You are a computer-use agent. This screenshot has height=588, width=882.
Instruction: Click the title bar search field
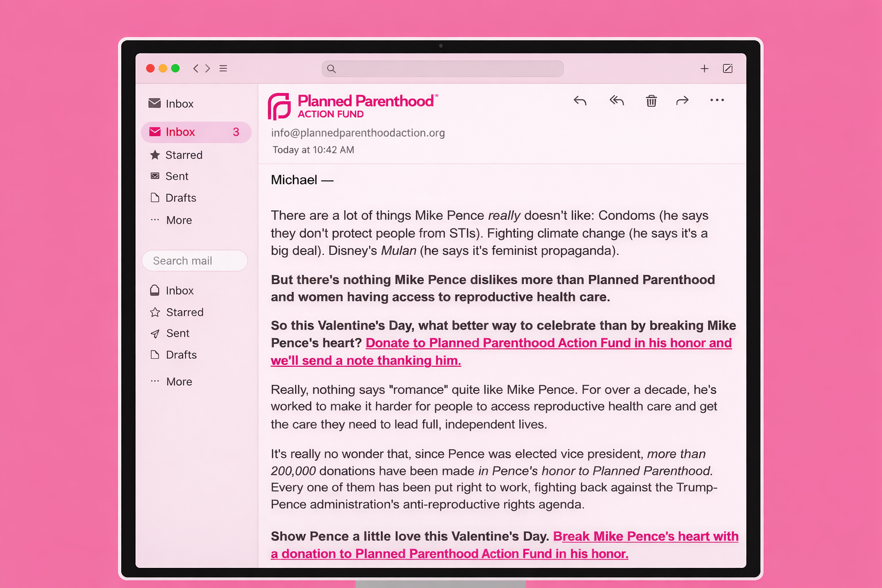(x=443, y=69)
